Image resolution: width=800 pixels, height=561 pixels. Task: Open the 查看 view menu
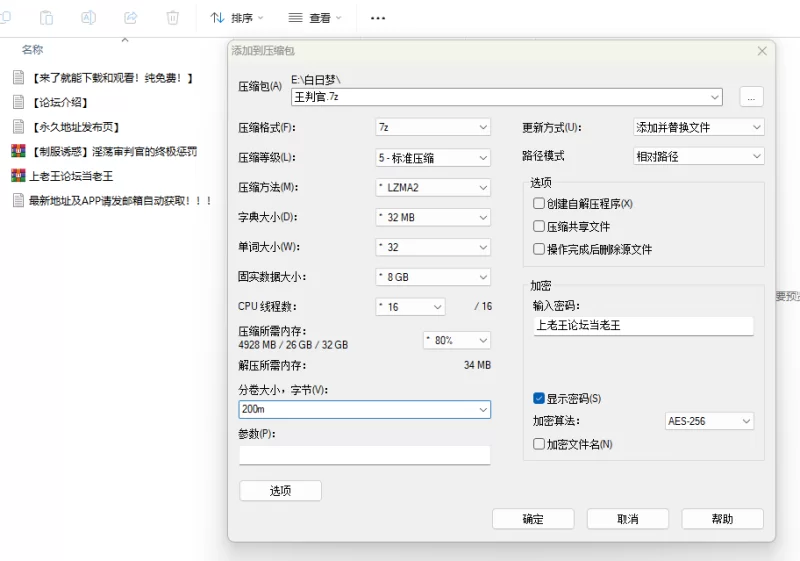[314, 18]
